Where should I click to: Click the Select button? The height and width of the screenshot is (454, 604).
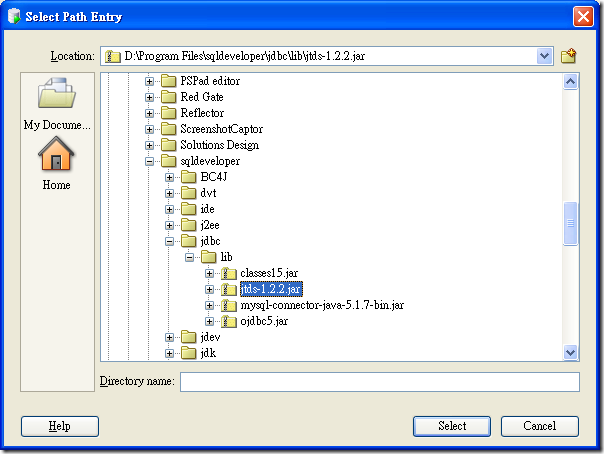coord(452,426)
